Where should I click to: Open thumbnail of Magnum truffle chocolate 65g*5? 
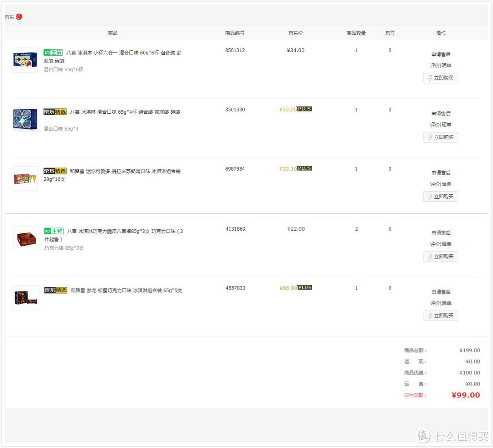[x=26, y=298]
